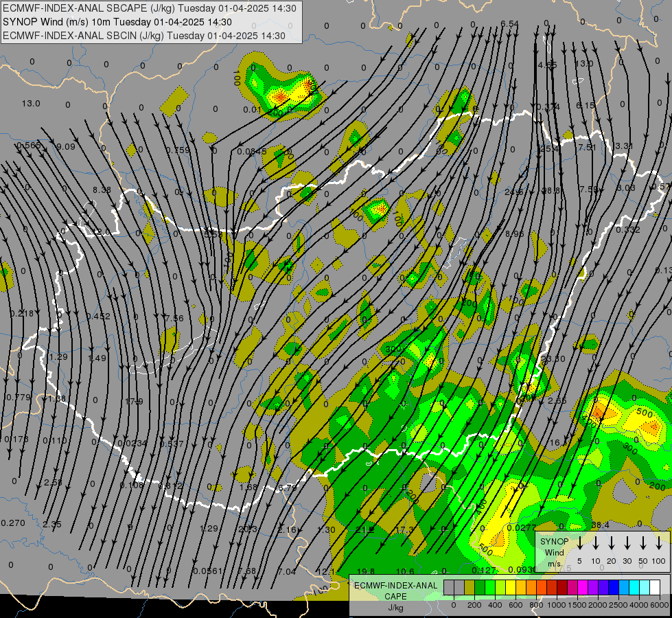This screenshot has width=672, height=618.
Task: Select the orange swatch in the CAPE legend
Action: [531, 588]
